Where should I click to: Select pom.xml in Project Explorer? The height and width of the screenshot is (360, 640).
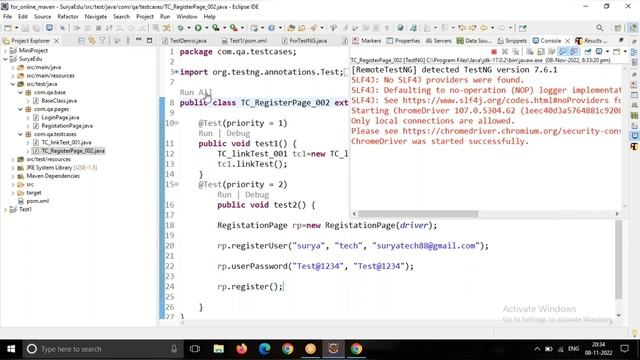pyautogui.click(x=38, y=201)
